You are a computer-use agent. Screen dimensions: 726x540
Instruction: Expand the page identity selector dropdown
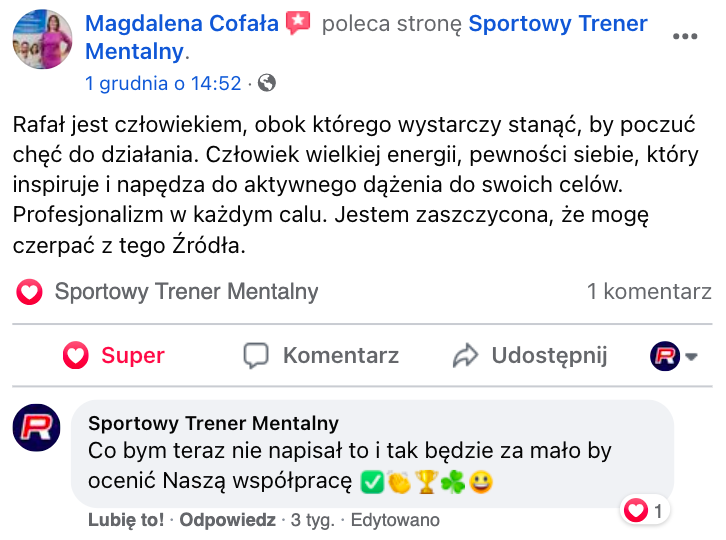[691, 357]
